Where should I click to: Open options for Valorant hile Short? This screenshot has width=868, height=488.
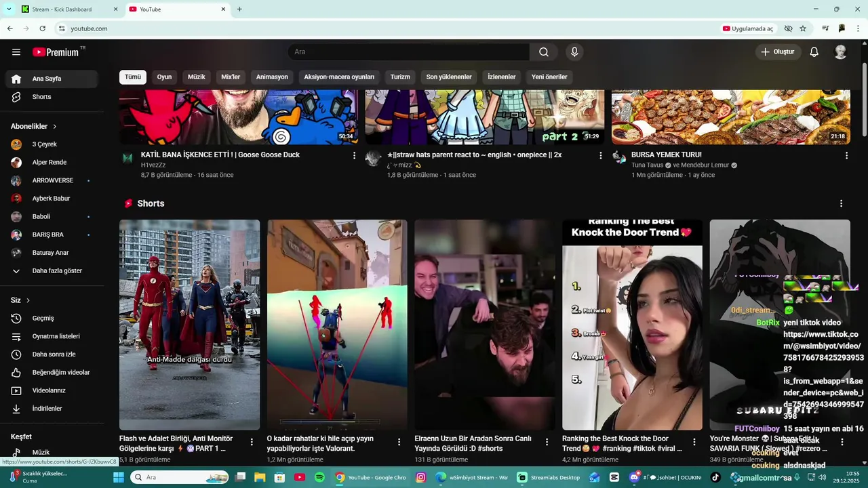(399, 442)
